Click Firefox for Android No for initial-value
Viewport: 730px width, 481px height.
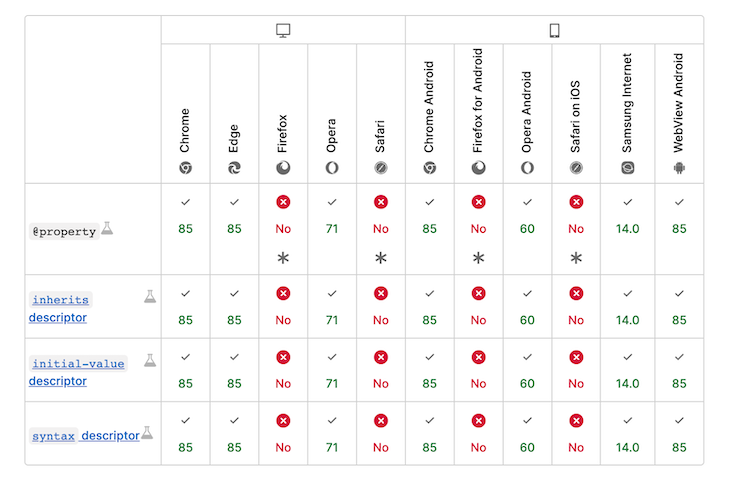(478, 383)
